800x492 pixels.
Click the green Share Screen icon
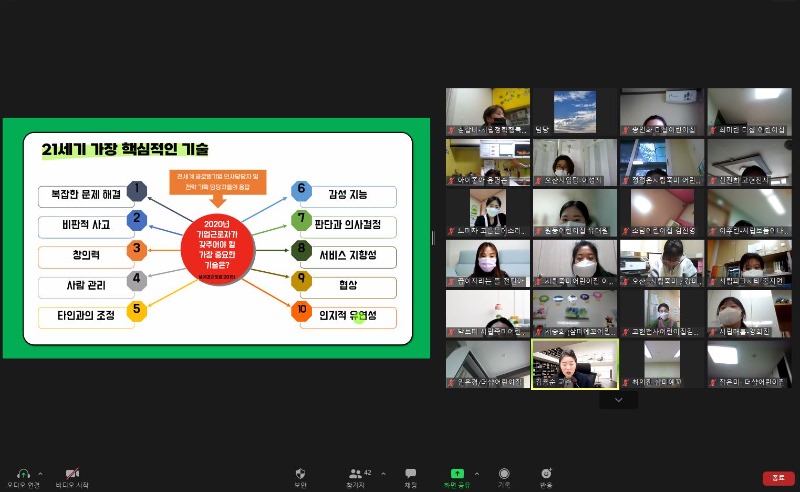coord(457,473)
